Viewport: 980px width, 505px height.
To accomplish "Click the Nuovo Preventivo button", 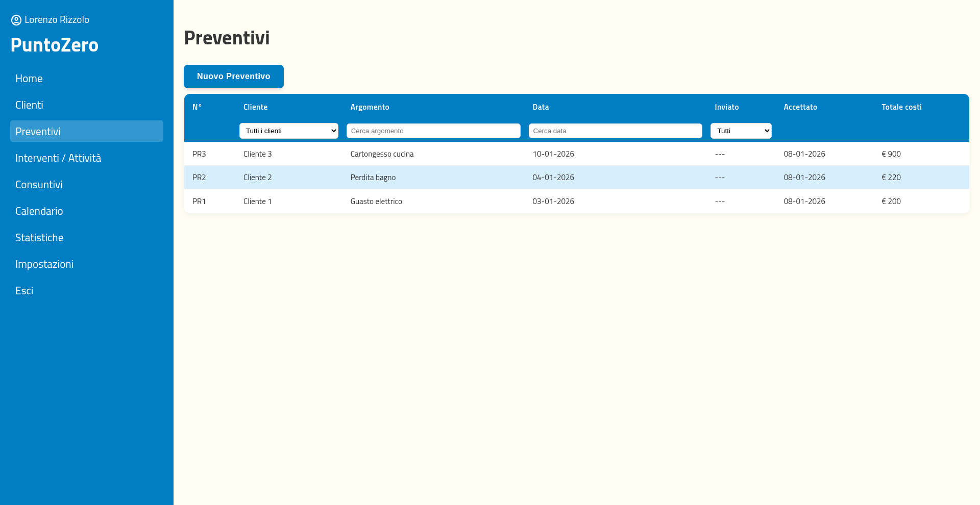I will point(234,77).
